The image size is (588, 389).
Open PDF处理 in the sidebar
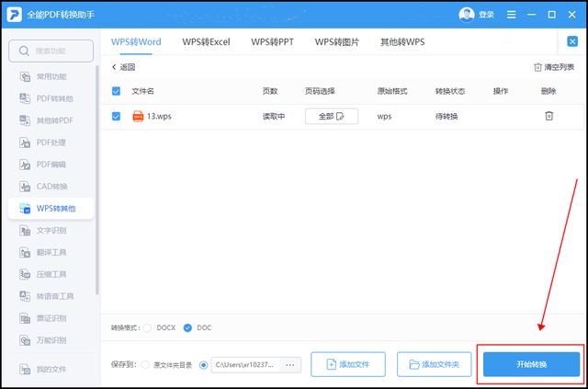pos(51,143)
